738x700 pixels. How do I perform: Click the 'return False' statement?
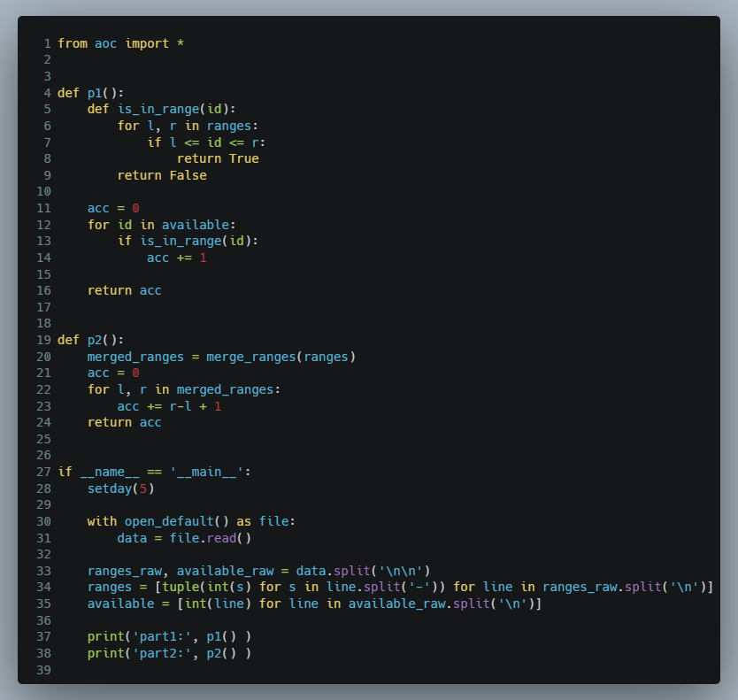pyautogui.click(x=162, y=175)
